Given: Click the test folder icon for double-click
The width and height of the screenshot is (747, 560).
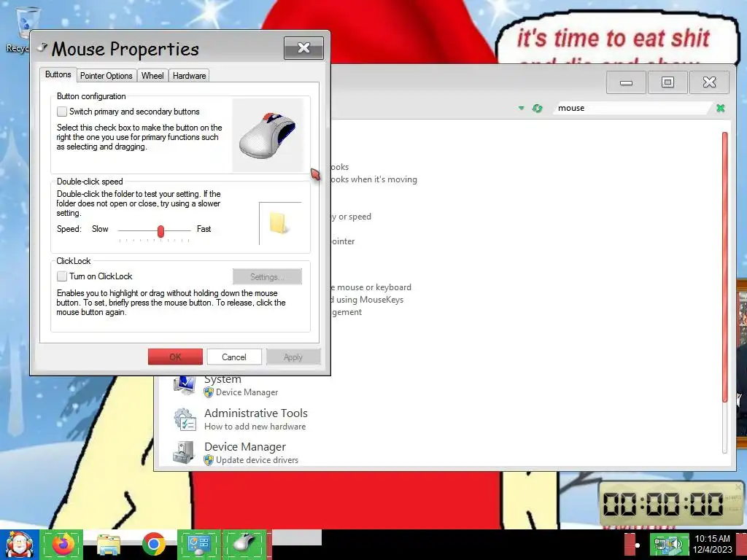Looking at the screenshot, I should (279, 223).
